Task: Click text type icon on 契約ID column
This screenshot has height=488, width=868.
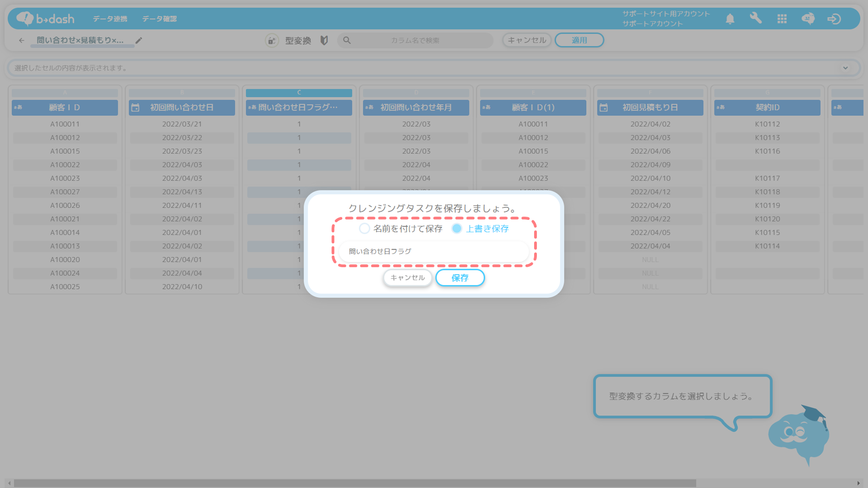Action: [721, 107]
